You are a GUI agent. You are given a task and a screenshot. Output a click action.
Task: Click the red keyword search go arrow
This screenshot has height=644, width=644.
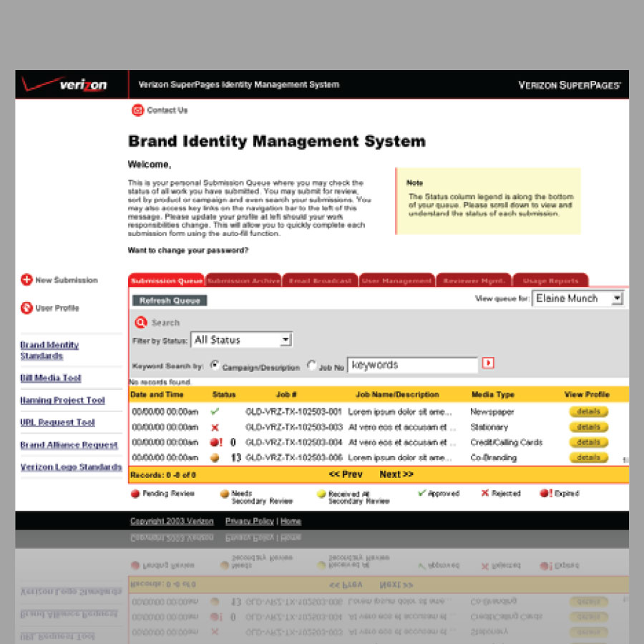[x=488, y=363]
